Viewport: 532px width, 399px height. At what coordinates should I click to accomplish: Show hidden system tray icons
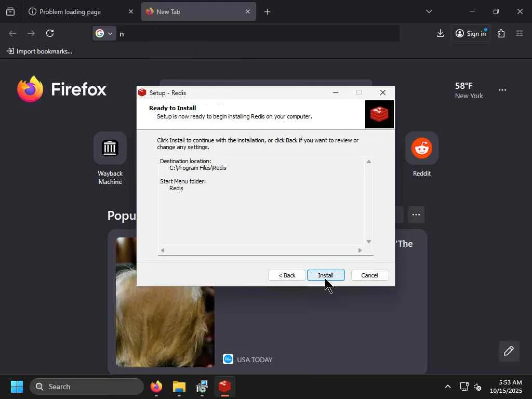[x=448, y=387]
